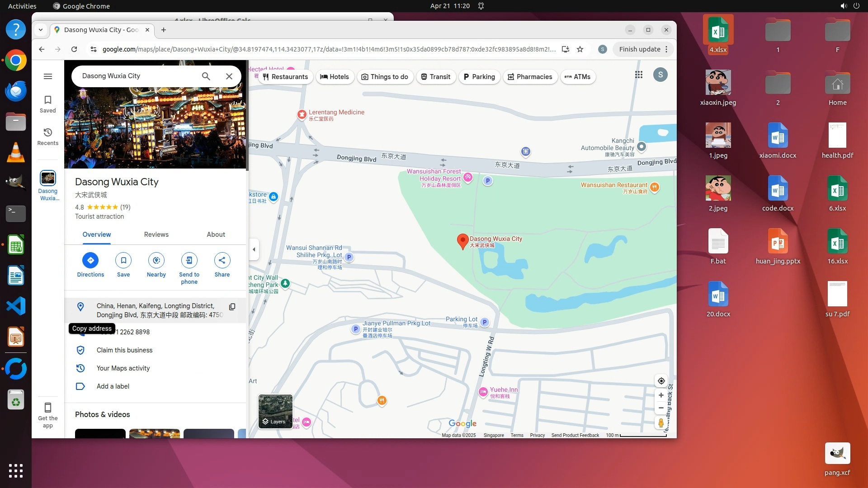Click Send to phone icon
Viewport: 868px width, 488px height.
coord(189,260)
